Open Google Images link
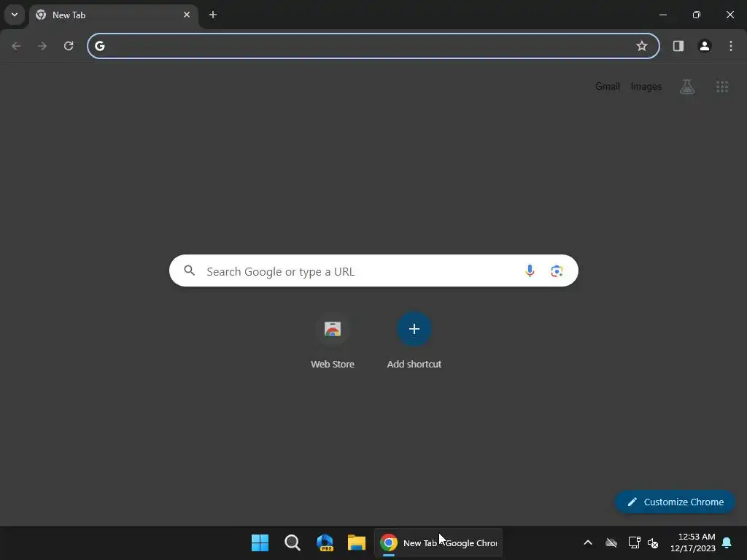This screenshot has height=560, width=747. pos(646,86)
